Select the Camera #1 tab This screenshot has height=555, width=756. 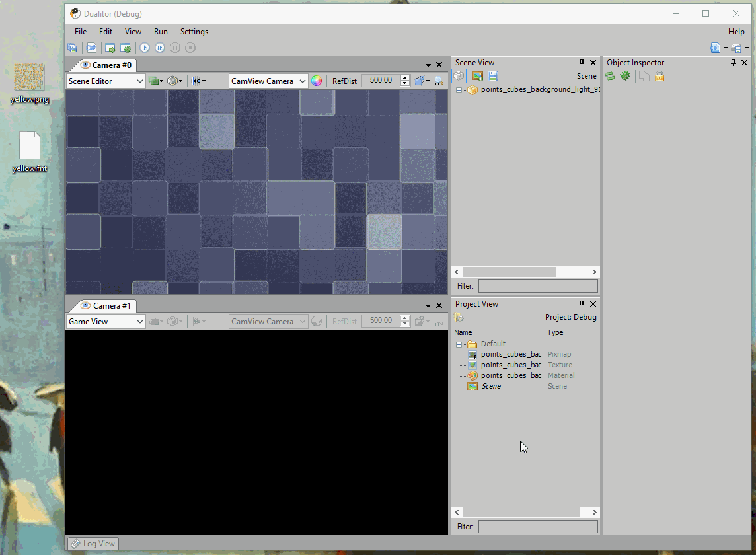[x=106, y=306]
